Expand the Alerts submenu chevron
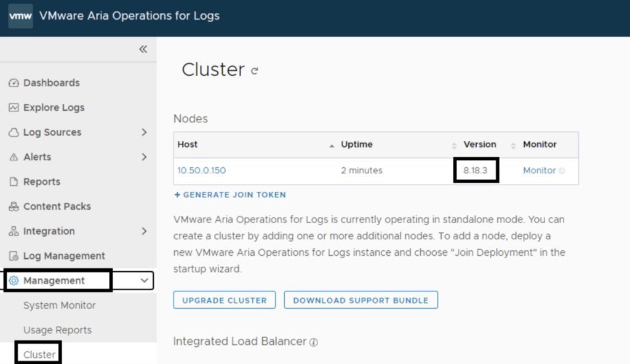The image size is (630, 364). (x=144, y=157)
